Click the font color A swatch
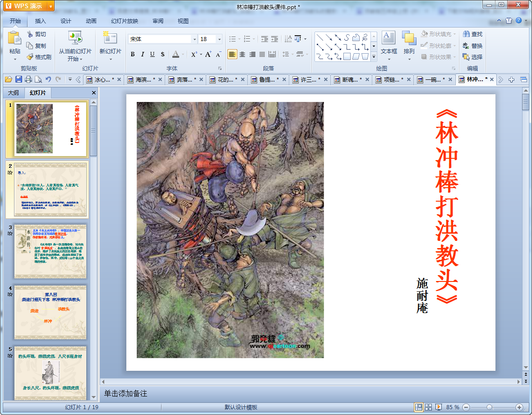532x415 pixels. (x=176, y=54)
